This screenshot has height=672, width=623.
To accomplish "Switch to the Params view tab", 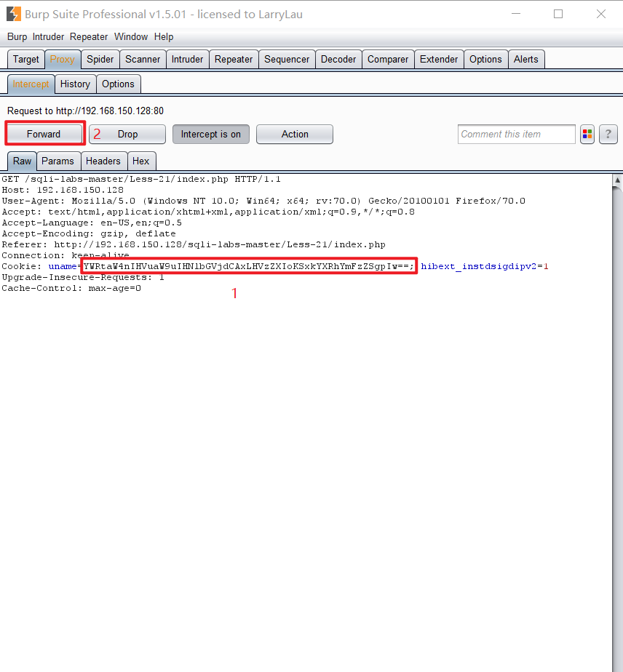I will [57, 161].
